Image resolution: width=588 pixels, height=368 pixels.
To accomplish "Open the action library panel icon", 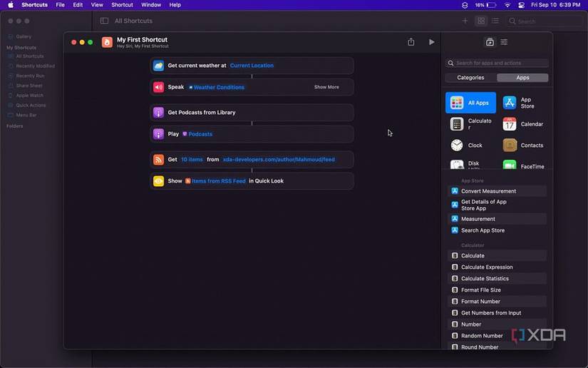I will tap(490, 42).
